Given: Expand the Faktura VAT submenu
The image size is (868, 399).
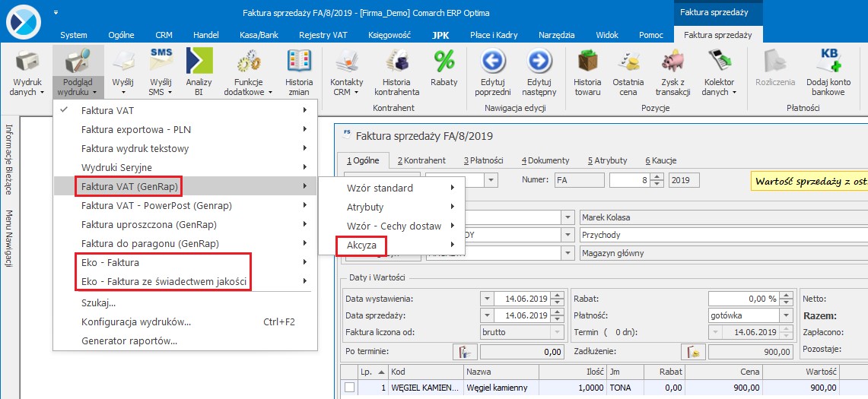Looking at the screenshot, I should coord(305,110).
